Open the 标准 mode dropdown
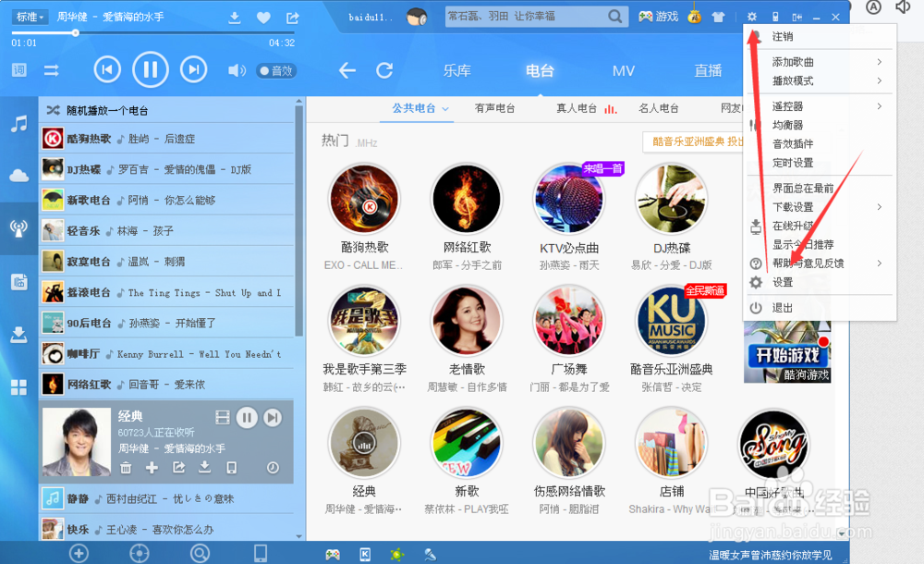 coord(30,18)
